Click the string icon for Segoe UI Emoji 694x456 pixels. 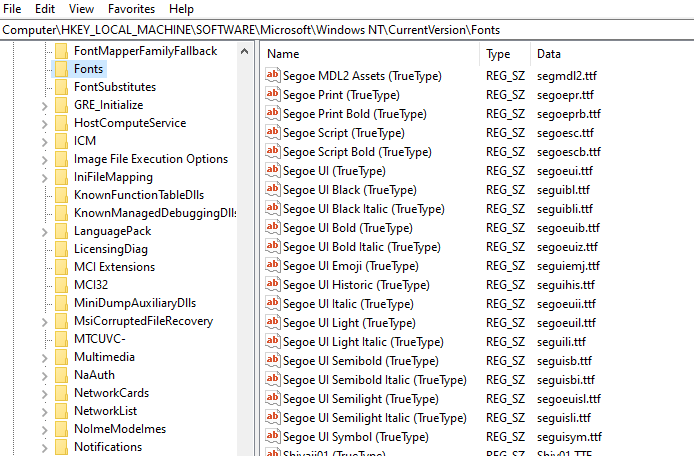point(273,266)
